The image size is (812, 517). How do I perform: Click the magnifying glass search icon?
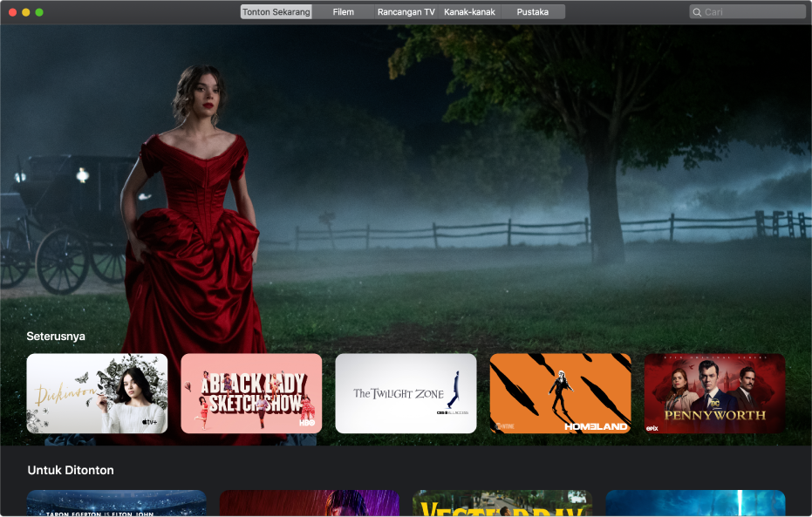pos(697,12)
